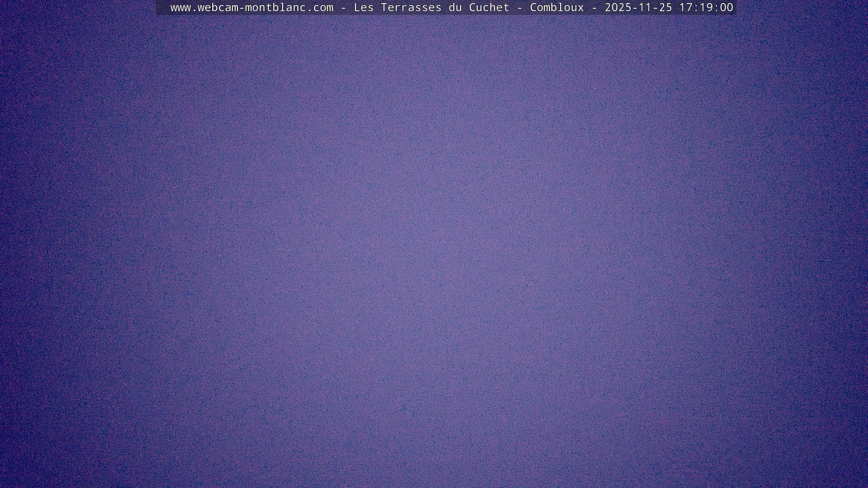
Task: Click the dash between URL and "Les"
Action: click(343, 7)
